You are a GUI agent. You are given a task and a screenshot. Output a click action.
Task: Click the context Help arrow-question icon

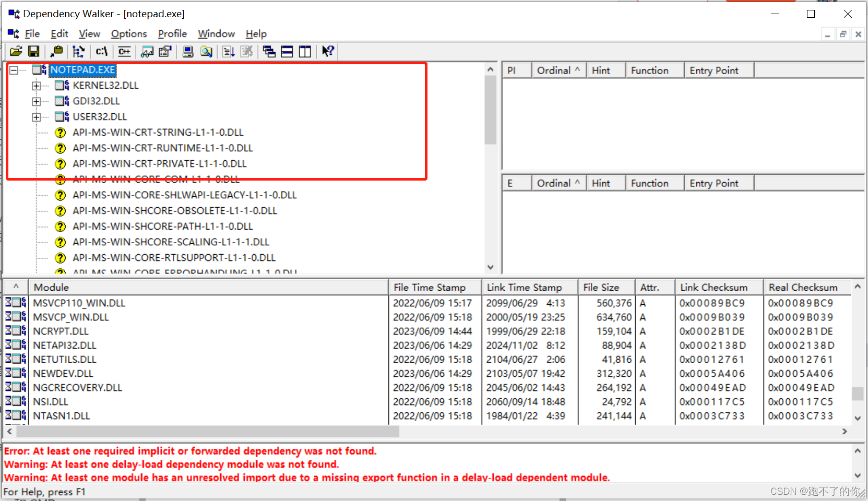point(328,51)
